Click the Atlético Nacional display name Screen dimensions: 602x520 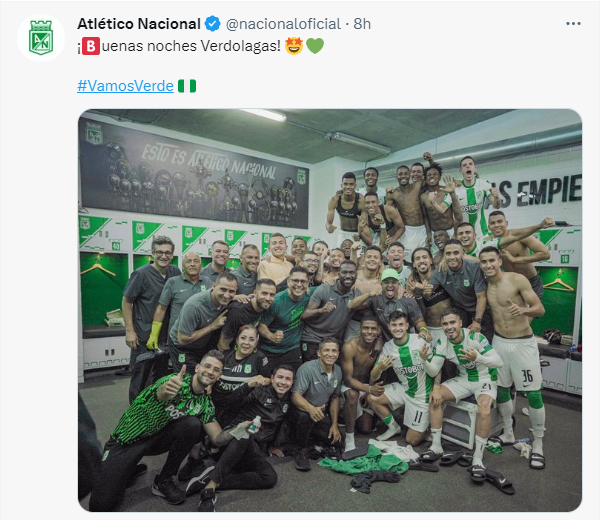pyautogui.click(x=139, y=23)
